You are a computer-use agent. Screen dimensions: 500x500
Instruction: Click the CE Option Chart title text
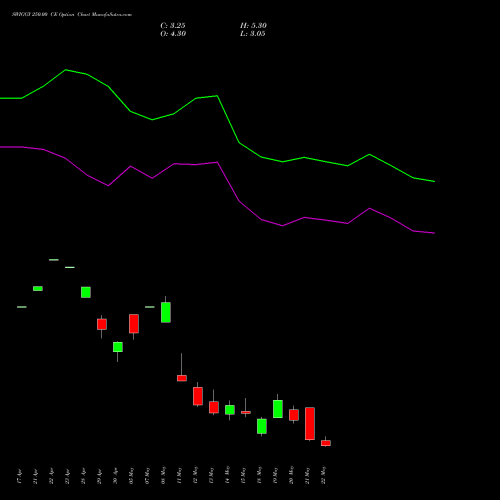tap(72, 15)
